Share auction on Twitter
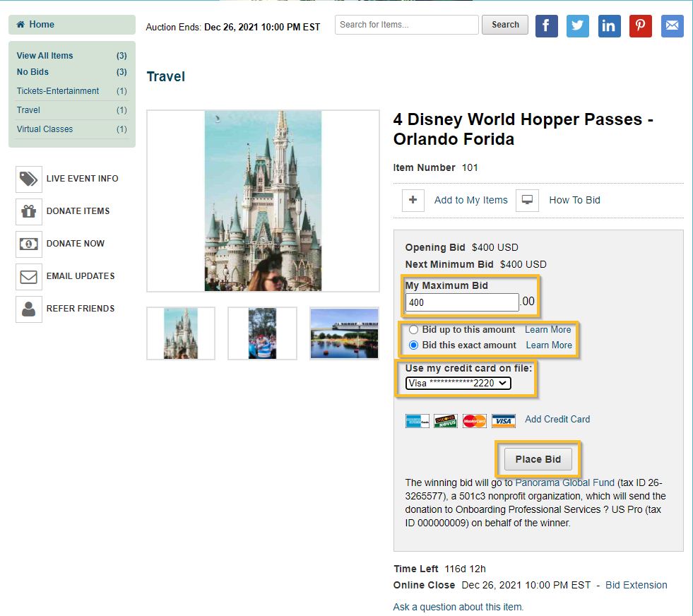 coord(578,26)
